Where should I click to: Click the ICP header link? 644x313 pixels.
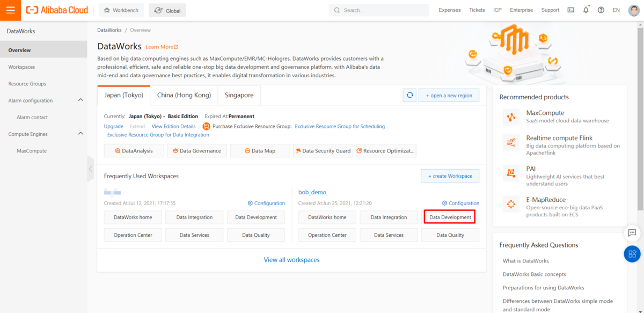pyautogui.click(x=497, y=10)
